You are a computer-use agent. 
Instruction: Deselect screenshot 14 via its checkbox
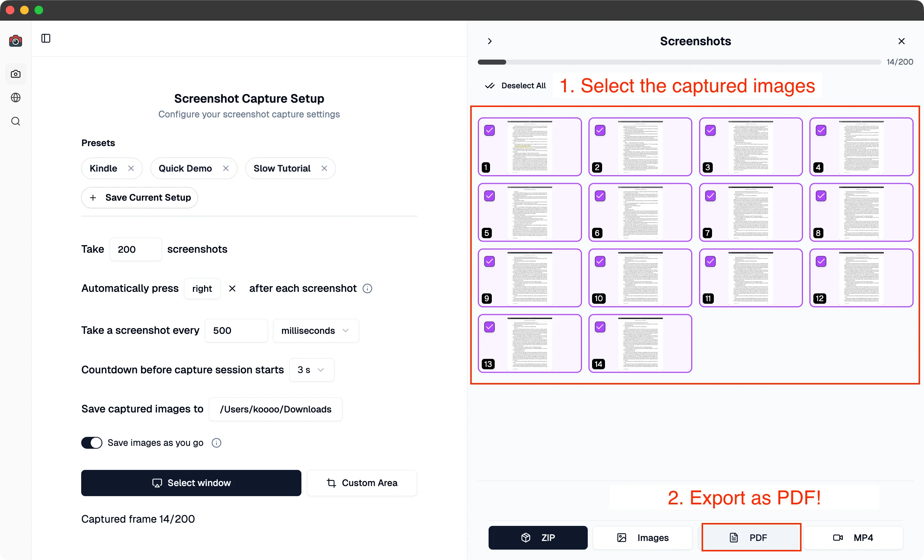tap(599, 327)
